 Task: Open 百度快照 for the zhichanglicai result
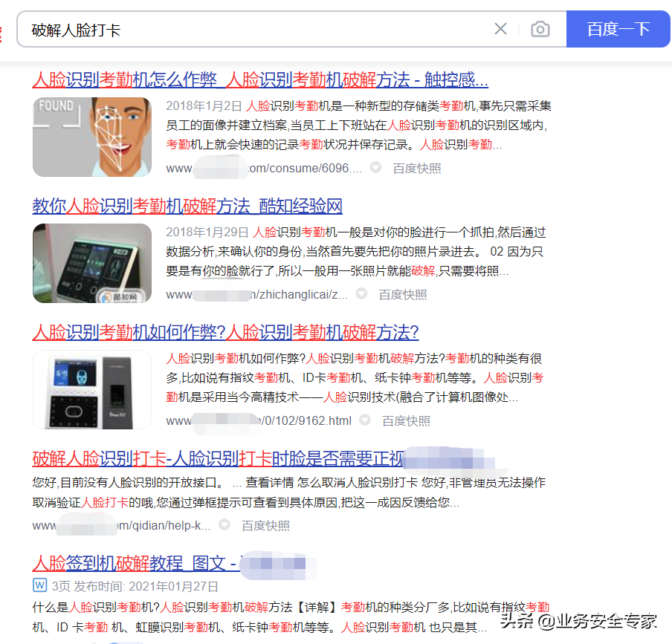tap(403, 295)
